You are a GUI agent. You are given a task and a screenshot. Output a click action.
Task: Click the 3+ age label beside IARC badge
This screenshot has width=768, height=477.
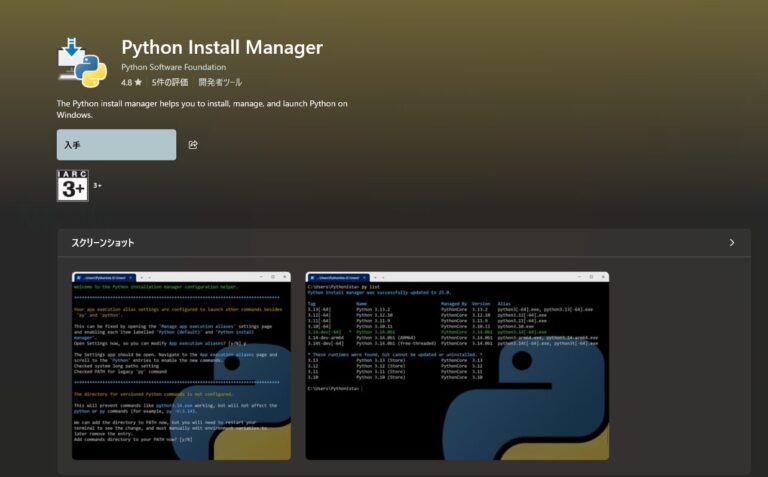click(x=97, y=186)
